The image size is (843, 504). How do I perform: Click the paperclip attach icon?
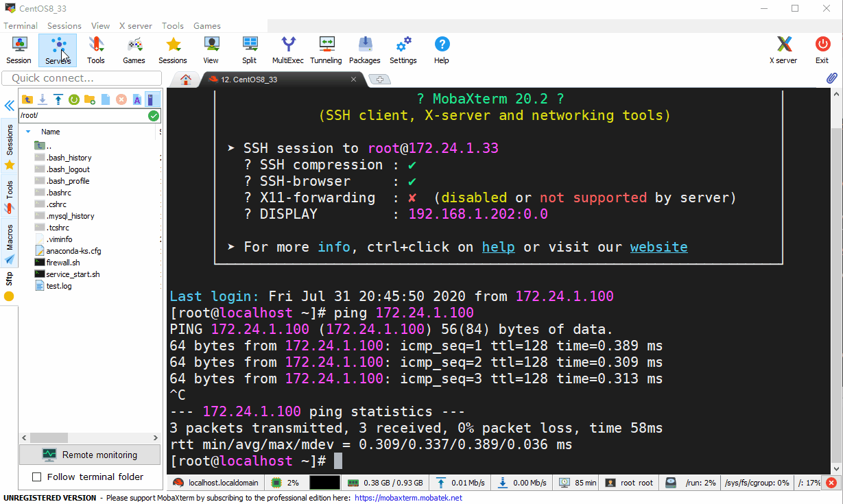[x=831, y=78]
